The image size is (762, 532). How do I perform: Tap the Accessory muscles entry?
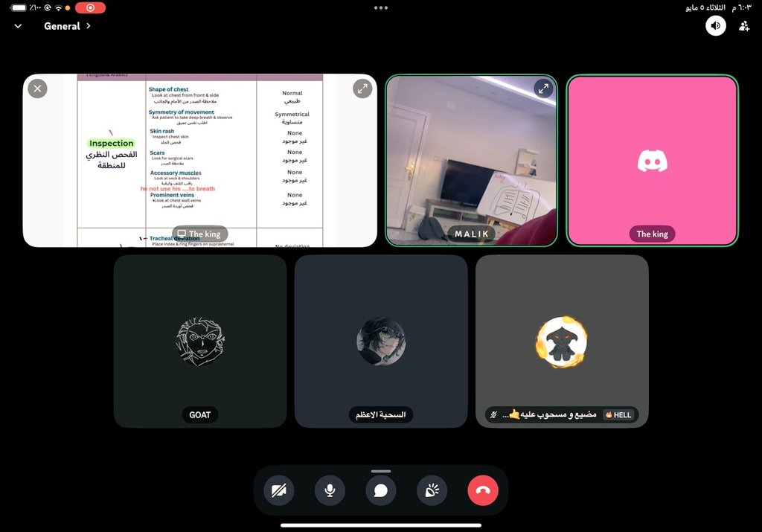176,173
